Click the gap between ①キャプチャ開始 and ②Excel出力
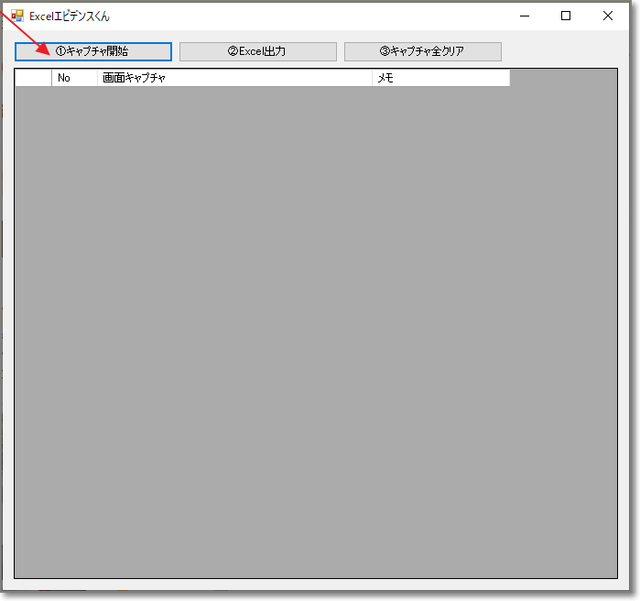 (176, 51)
